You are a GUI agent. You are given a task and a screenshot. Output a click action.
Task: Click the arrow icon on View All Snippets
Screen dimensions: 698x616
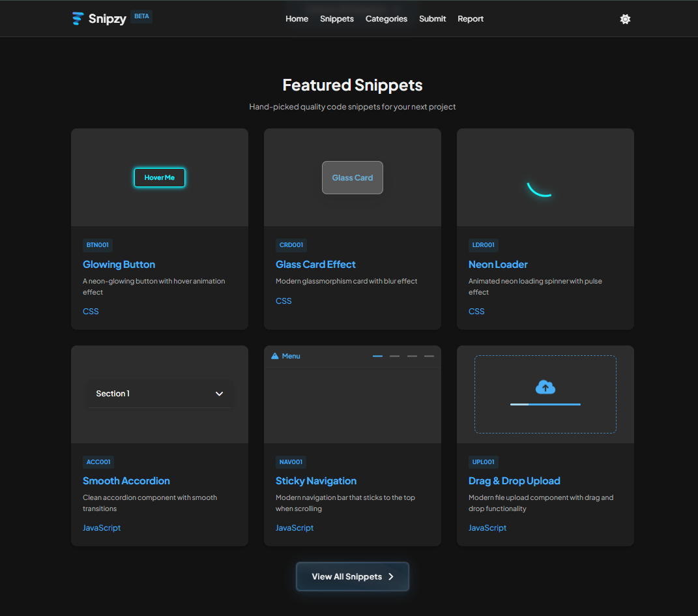tap(391, 576)
